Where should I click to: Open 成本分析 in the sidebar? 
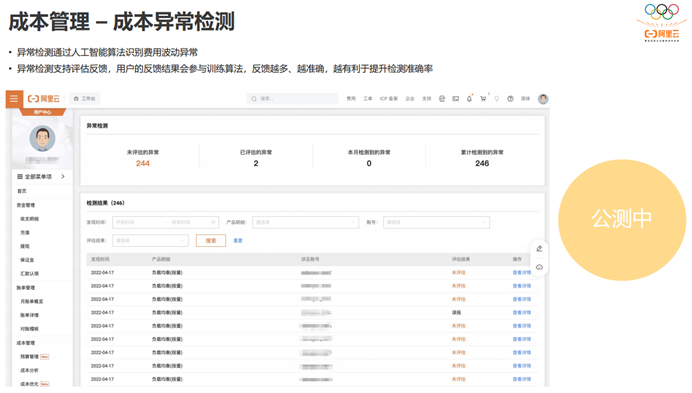pos(30,370)
